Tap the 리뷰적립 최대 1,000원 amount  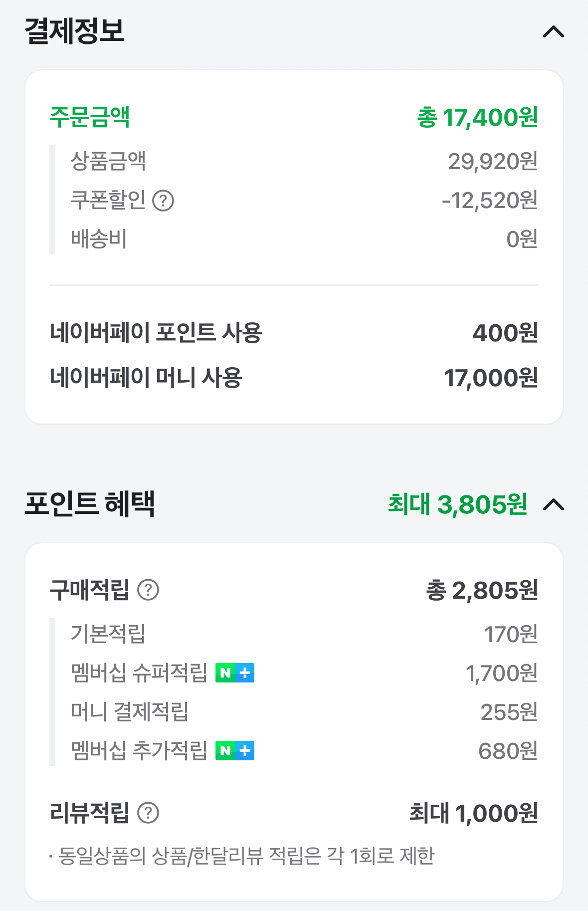(x=473, y=813)
